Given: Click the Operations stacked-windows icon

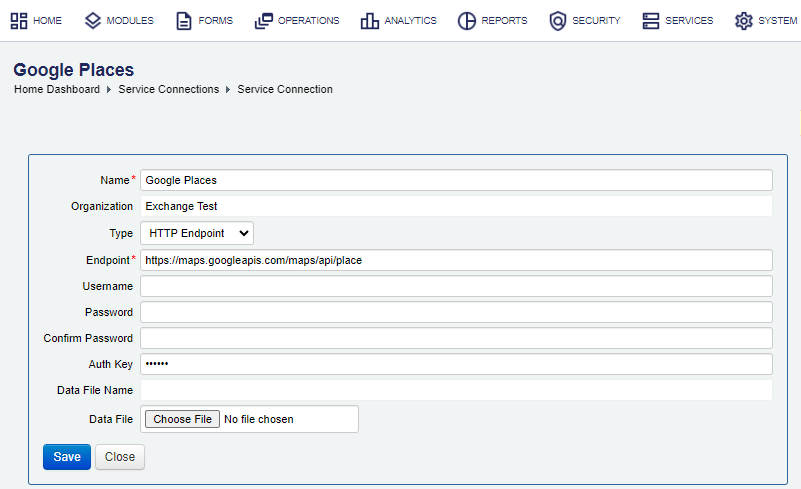Looking at the screenshot, I should tap(264, 20).
